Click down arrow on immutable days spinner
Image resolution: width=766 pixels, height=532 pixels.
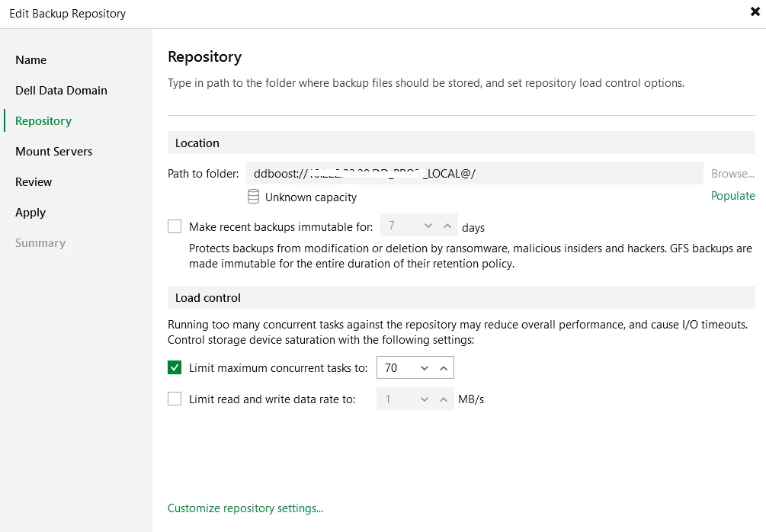428,226
